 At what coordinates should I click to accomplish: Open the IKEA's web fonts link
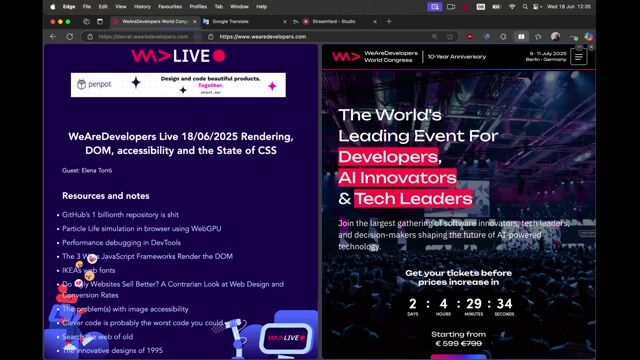(89, 270)
